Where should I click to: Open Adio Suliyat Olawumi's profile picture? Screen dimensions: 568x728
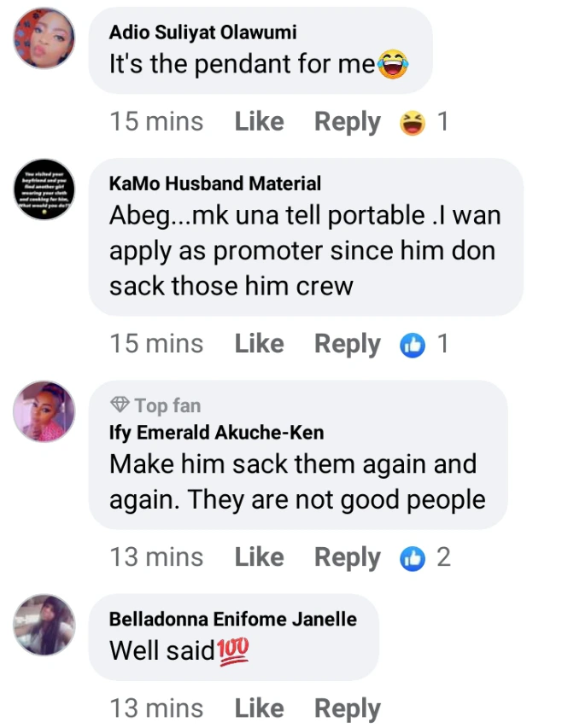(45, 39)
